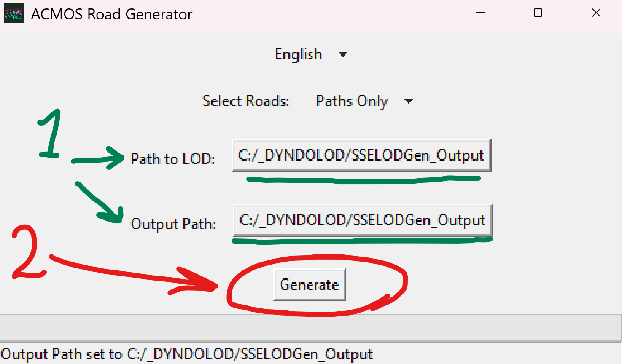This screenshot has width=622, height=364.
Task: Click the status message about Output Path
Action: click(187, 354)
